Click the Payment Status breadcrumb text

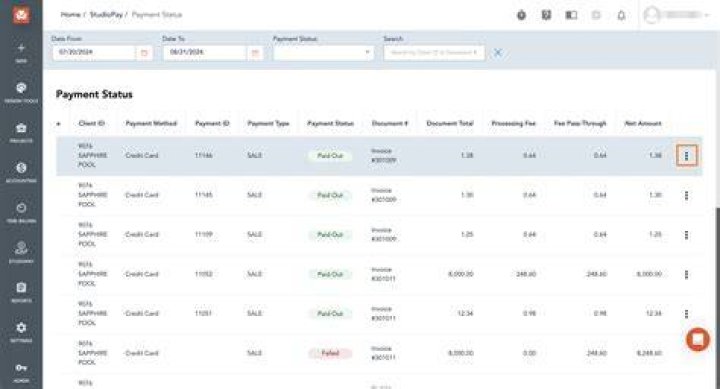click(x=157, y=15)
